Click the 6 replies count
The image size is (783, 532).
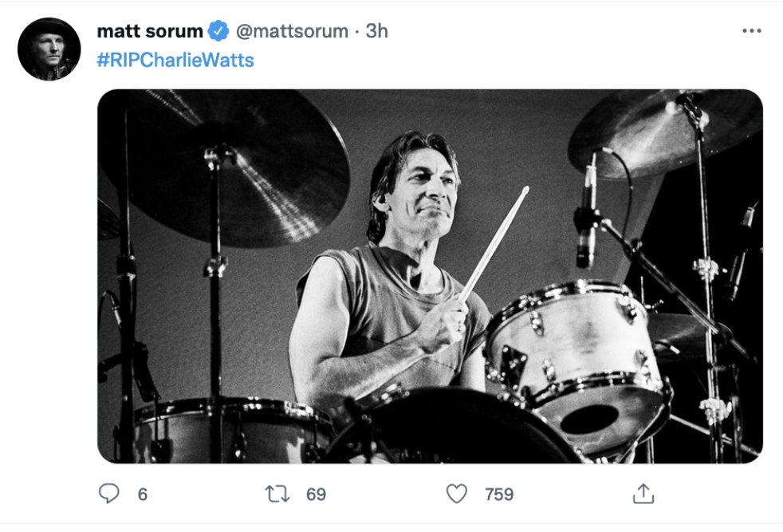coord(143,495)
